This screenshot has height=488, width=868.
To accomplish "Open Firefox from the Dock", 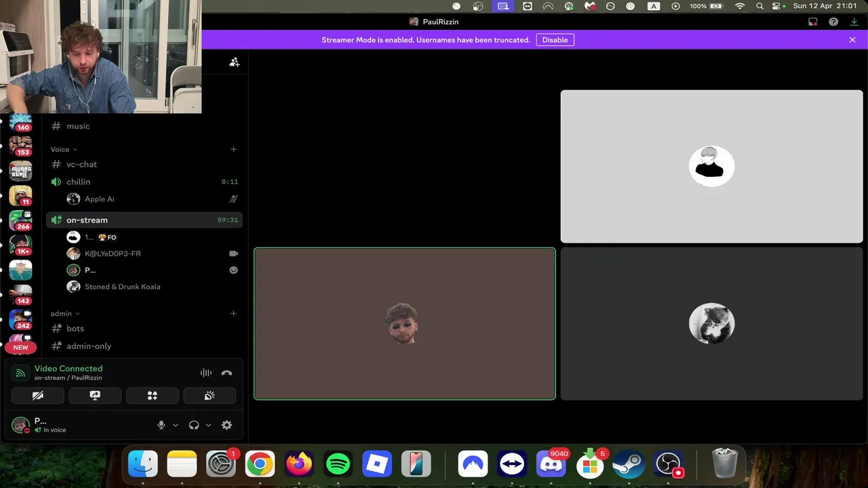I will (299, 464).
